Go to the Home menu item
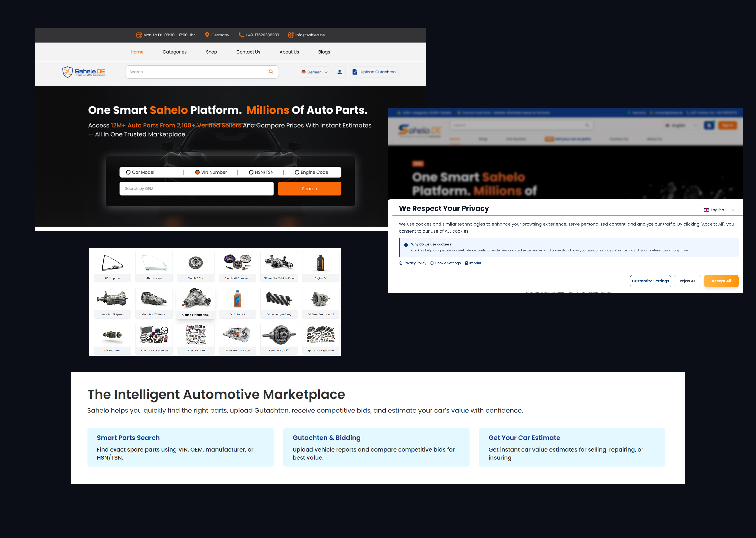Screen dimensions: 756x538 (137, 52)
